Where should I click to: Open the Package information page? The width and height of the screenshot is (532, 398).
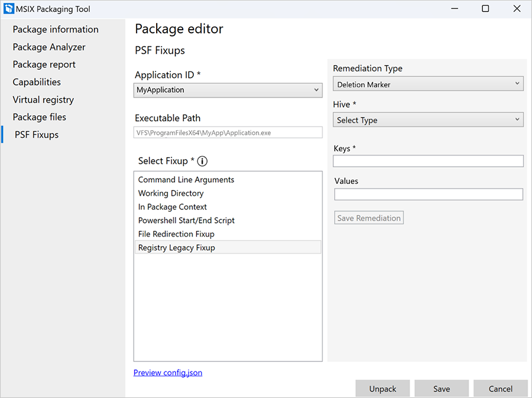(56, 30)
